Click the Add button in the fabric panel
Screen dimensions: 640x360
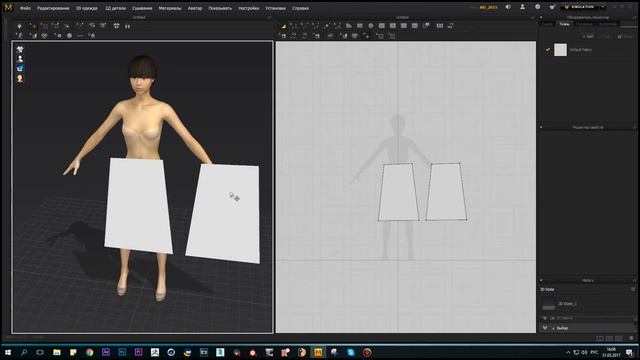click(x=588, y=37)
